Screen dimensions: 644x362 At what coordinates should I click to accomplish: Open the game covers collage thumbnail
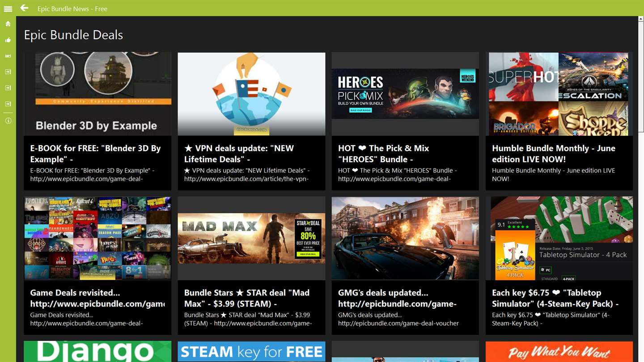tap(97, 238)
